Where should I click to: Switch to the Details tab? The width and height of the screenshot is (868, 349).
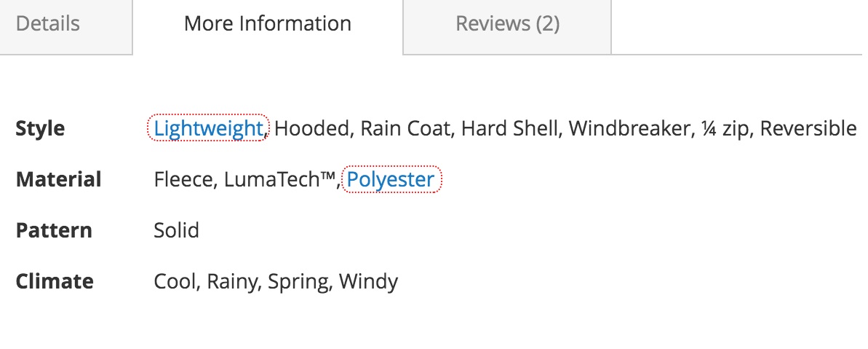pos(48,24)
